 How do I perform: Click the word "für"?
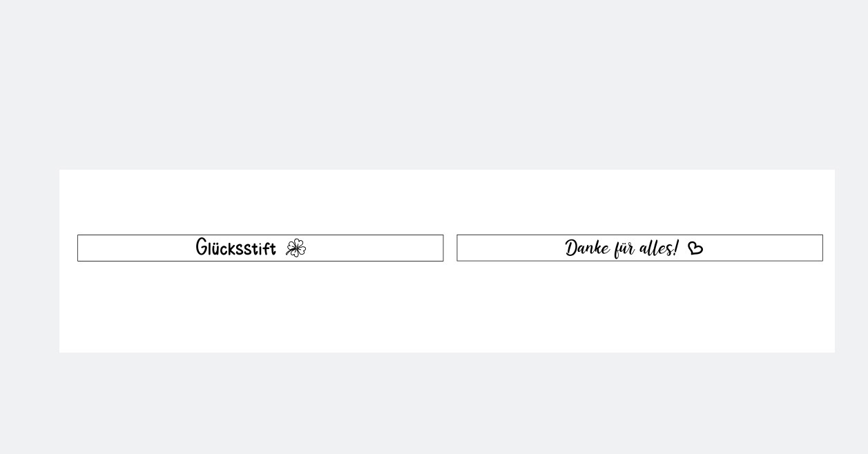[624, 248]
